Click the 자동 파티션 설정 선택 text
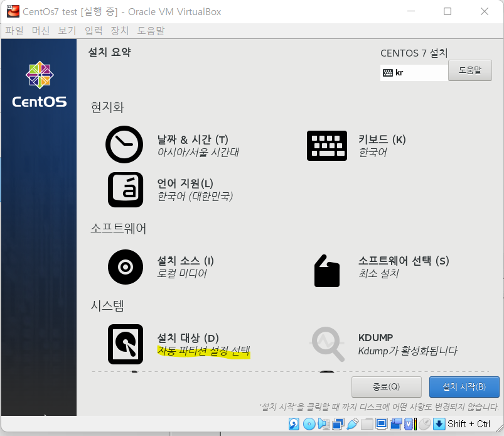Image resolution: width=504 pixels, height=436 pixels. coord(203,351)
